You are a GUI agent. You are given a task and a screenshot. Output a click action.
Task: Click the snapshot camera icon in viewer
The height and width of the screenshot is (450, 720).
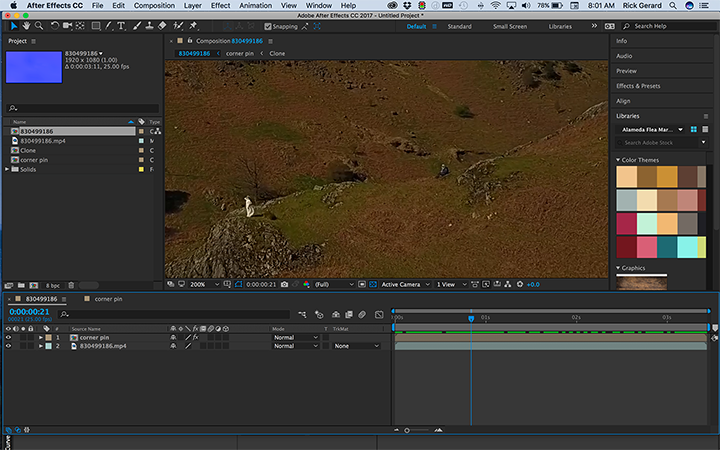[x=285, y=285]
